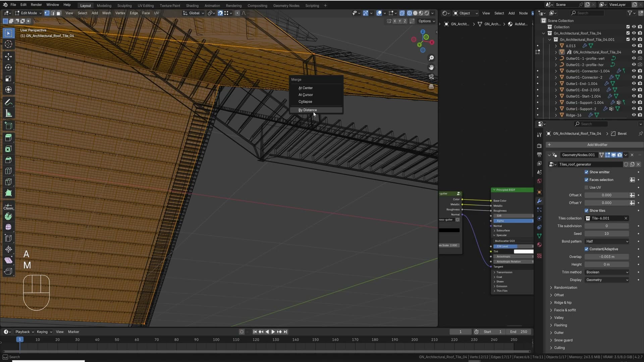
Task: Choose the Extrude Region tool
Action: tap(8, 137)
